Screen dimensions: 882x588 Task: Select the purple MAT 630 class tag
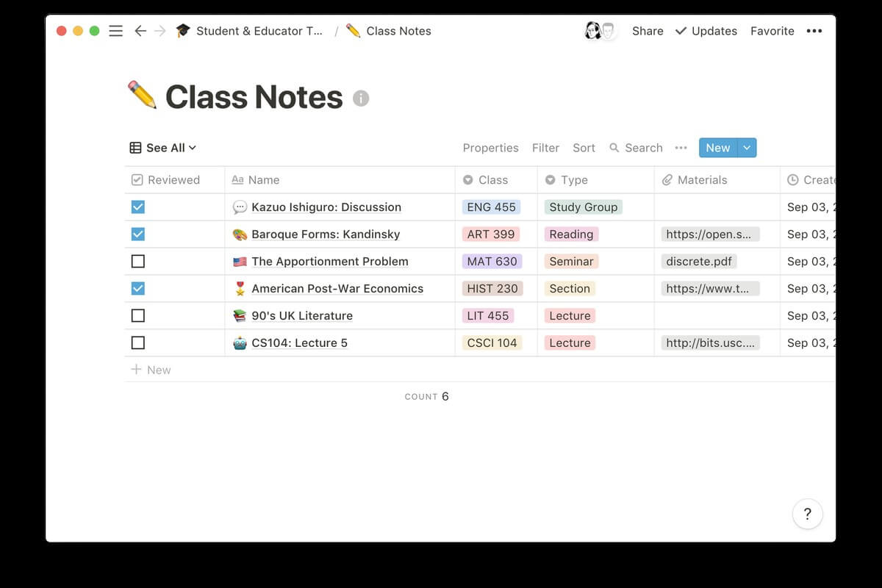[x=492, y=262]
